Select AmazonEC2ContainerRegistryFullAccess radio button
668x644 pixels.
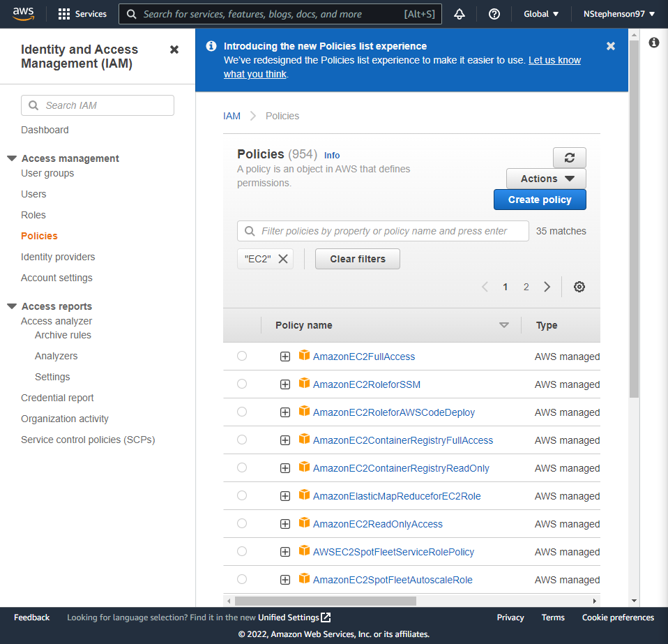(242, 440)
